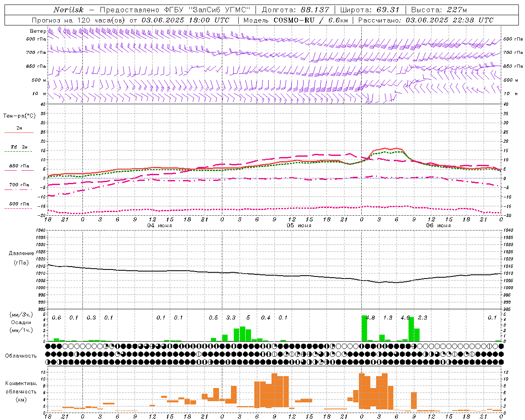Click the "05 июня" date label

299,226
